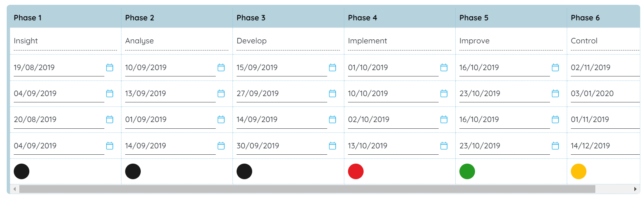
Task: Open calendar picker for Phase 1 19/08/2019 date
Action: tap(110, 68)
